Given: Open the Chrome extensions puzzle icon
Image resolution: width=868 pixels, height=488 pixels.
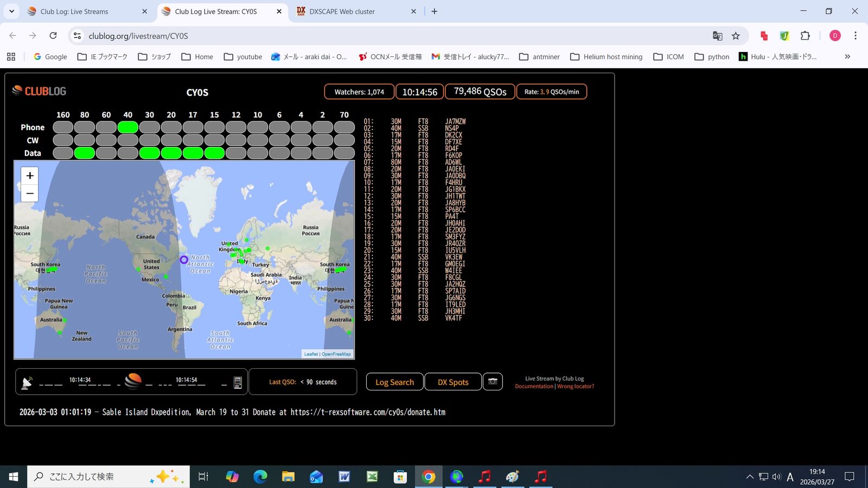Looking at the screenshot, I should [805, 36].
